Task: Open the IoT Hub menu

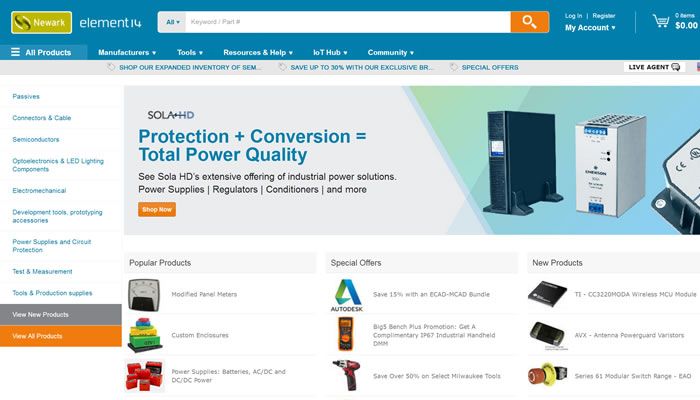Action: 330,53
